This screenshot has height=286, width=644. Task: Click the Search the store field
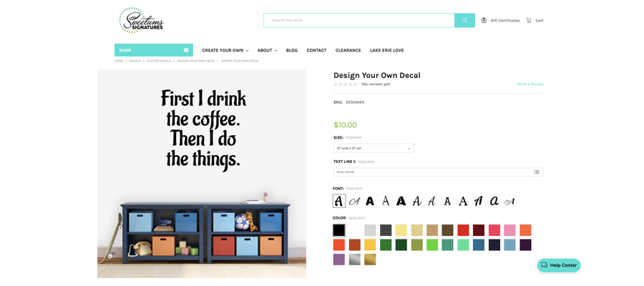tap(359, 20)
